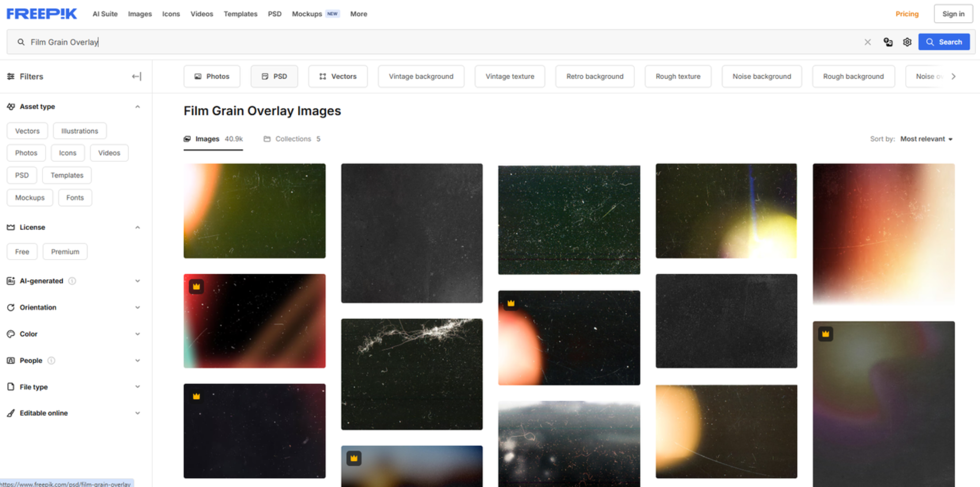Toggle the Free license filter
Viewport: 980px width, 487px height.
[x=22, y=252]
